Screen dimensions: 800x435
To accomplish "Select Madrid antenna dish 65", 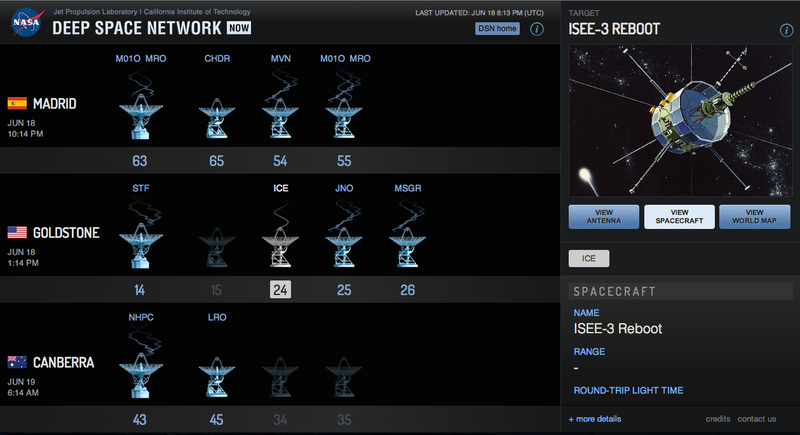I will coord(217,118).
